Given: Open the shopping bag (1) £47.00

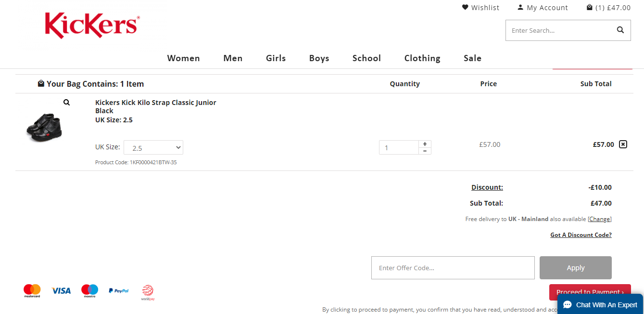Looking at the screenshot, I should (608, 8).
